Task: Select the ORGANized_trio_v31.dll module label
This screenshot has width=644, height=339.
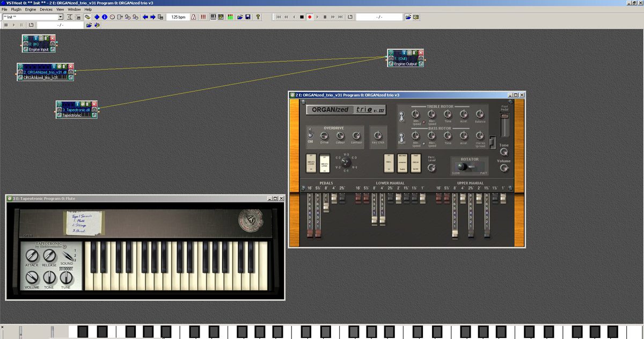Action: click(x=46, y=72)
